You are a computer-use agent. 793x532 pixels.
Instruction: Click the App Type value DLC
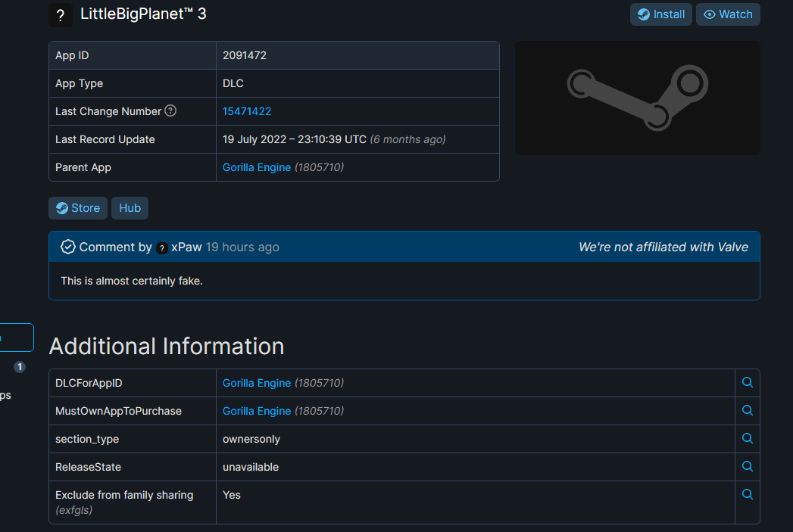click(x=233, y=83)
